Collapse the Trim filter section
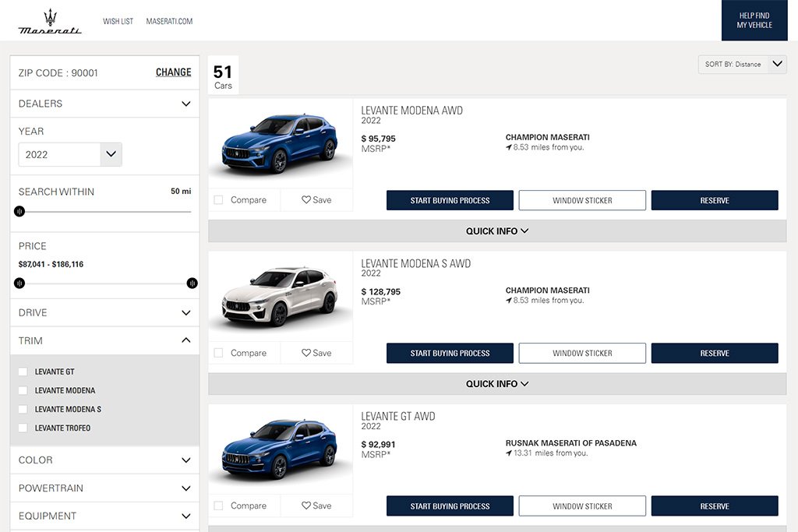 (x=105, y=340)
